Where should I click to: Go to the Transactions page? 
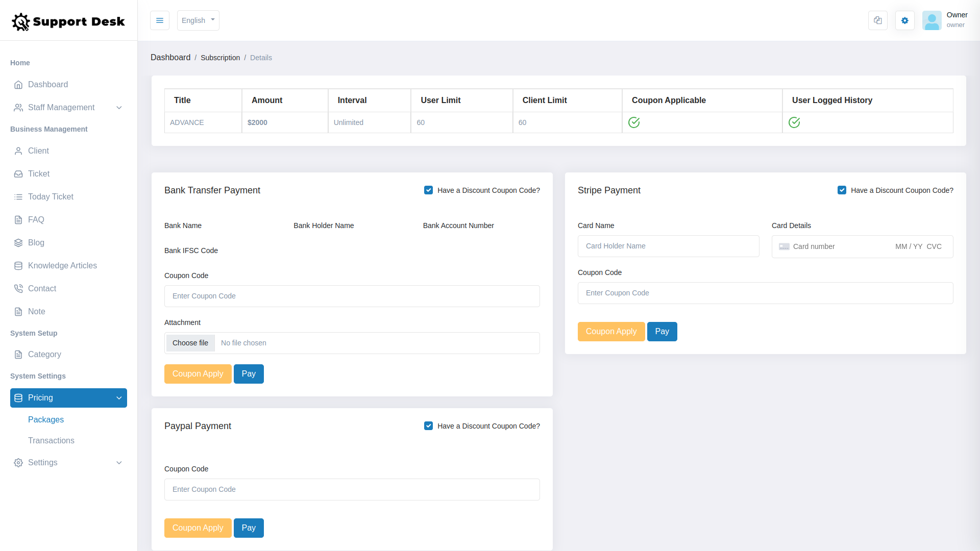[51, 440]
